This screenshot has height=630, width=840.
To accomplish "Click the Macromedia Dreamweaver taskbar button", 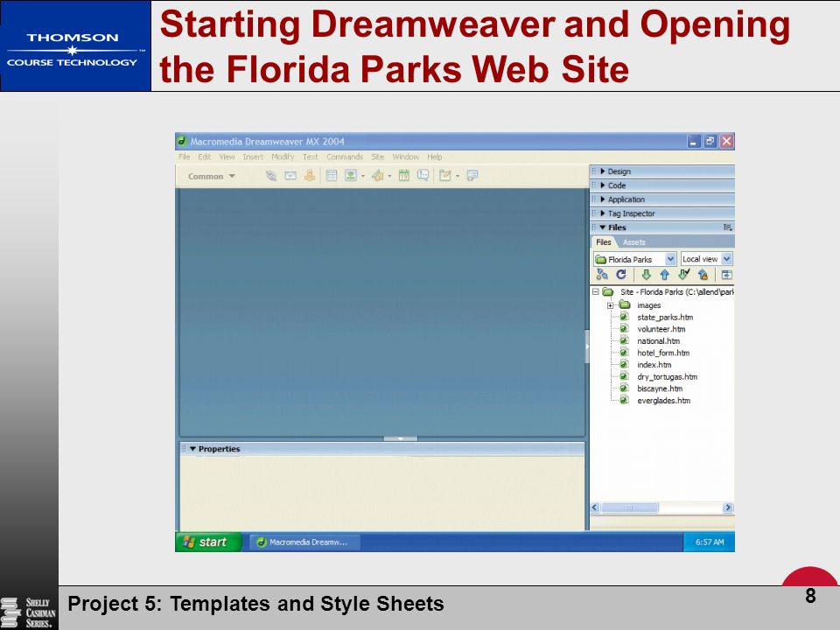I will click(304, 542).
